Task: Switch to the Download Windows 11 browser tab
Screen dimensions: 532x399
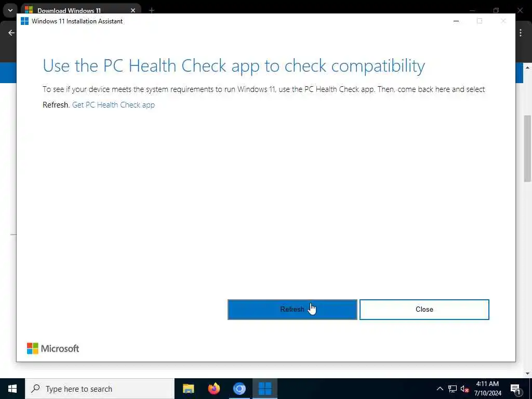Action: pyautogui.click(x=69, y=10)
